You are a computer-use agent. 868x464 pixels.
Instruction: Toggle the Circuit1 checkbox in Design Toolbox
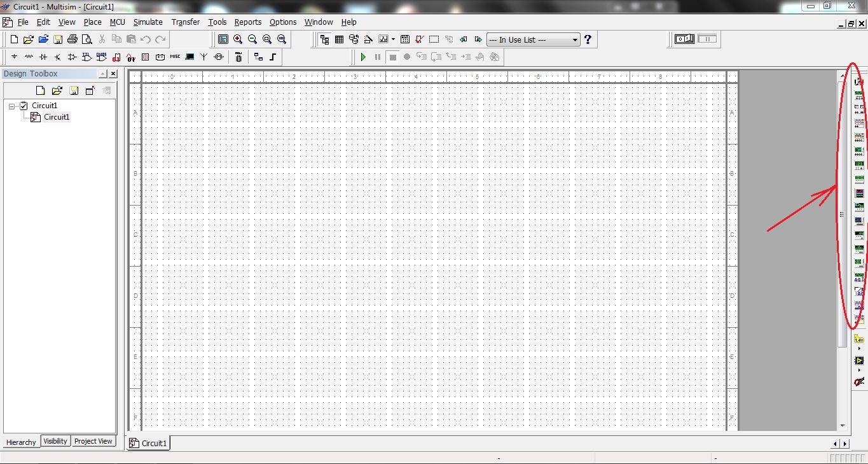click(x=24, y=106)
